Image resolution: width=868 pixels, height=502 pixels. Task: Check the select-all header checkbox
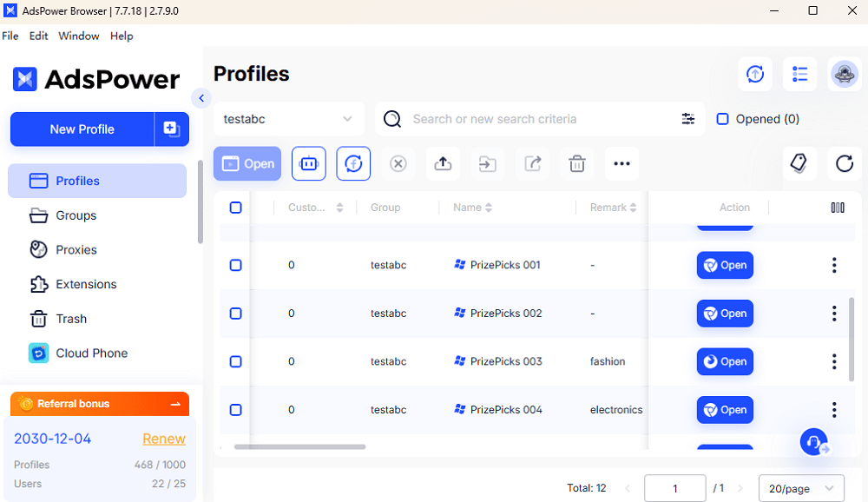coord(235,208)
